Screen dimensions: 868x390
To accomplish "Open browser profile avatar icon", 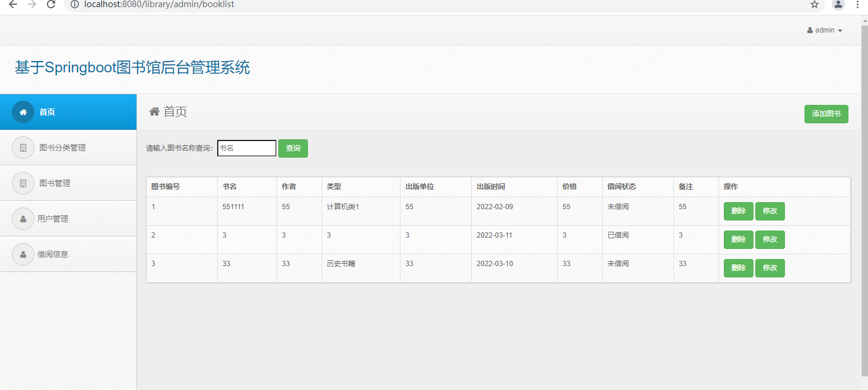I will pyautogui.click(x=838, y=5).
